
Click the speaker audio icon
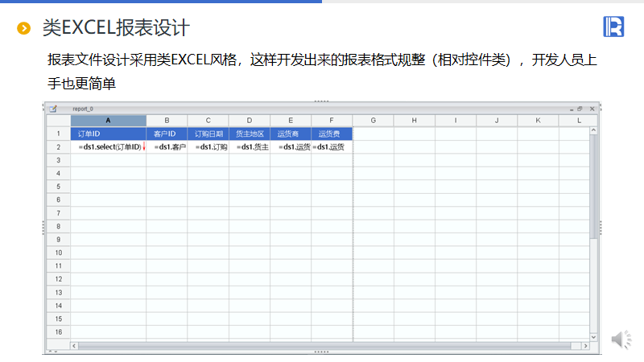[621, 339]
